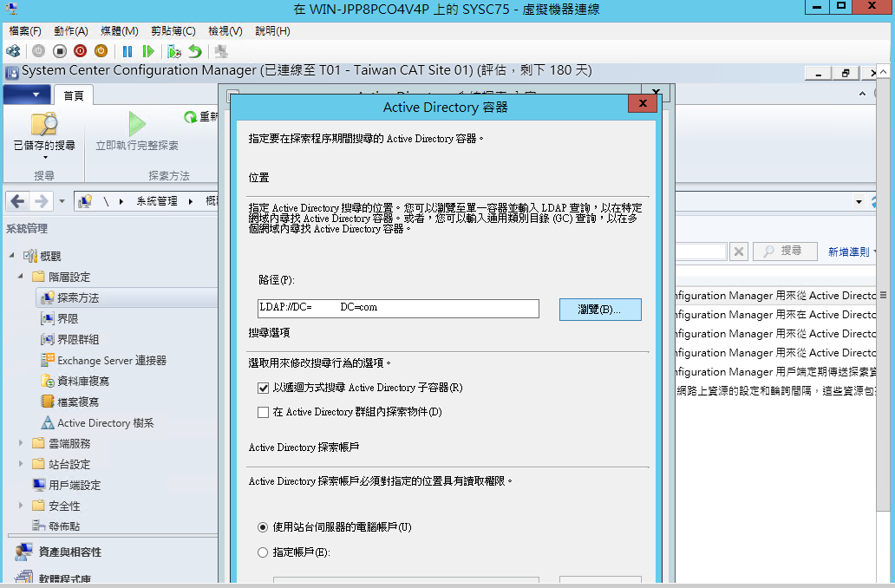This screenshot has width=895, height=588.
Task: Click the 瀏覽(B)... button
Action: point(600,310)
